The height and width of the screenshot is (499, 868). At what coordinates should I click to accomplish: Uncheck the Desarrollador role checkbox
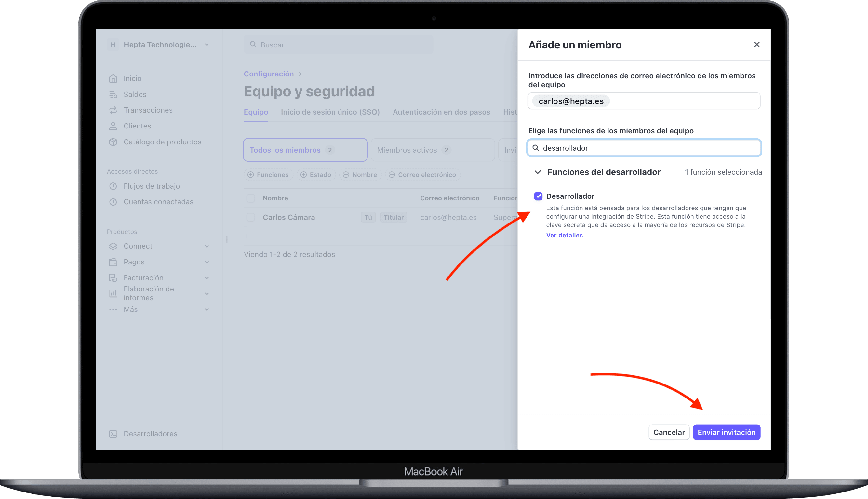point(538,196)
